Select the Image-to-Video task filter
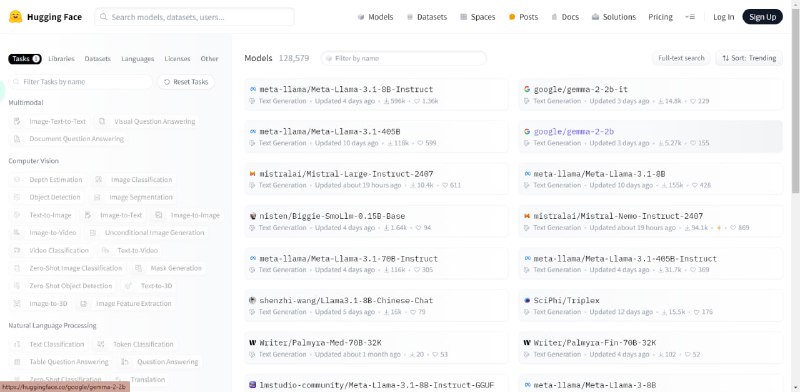The width and height of the screenshot is (800, 392). [x=45, y=233]
